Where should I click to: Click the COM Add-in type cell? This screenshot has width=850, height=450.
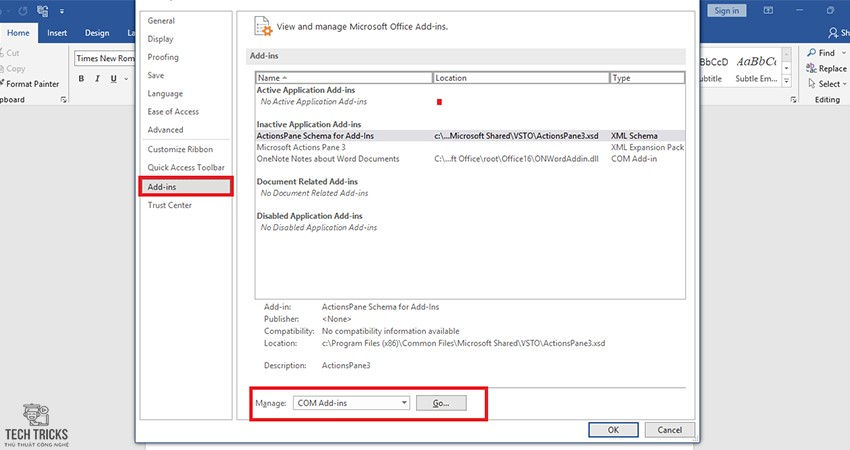[634, 159]
